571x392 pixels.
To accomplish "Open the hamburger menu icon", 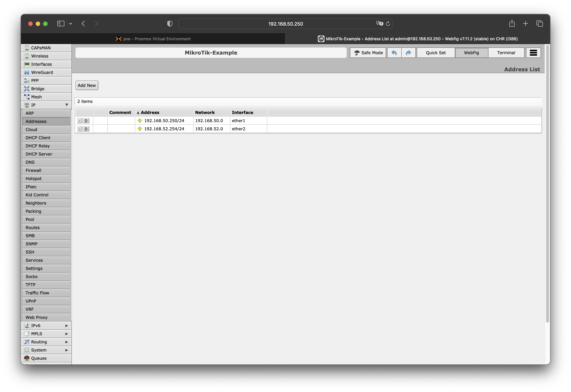I will [533, 53].
